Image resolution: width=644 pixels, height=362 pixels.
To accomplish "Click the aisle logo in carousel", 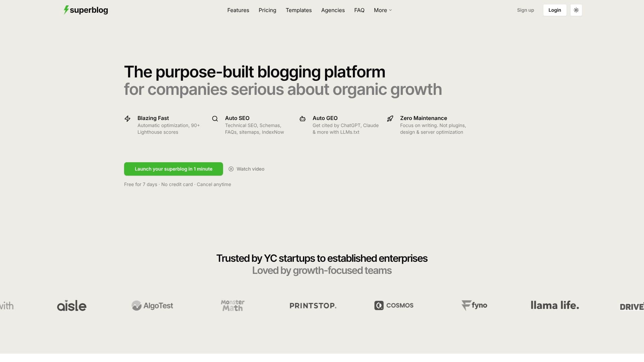I will (x=72, y=305).
